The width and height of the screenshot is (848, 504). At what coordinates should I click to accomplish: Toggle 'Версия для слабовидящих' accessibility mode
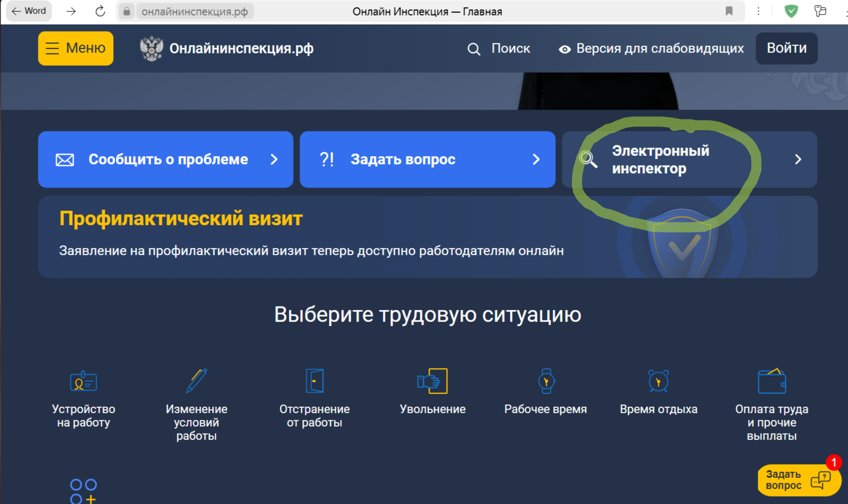click(651, 49)
